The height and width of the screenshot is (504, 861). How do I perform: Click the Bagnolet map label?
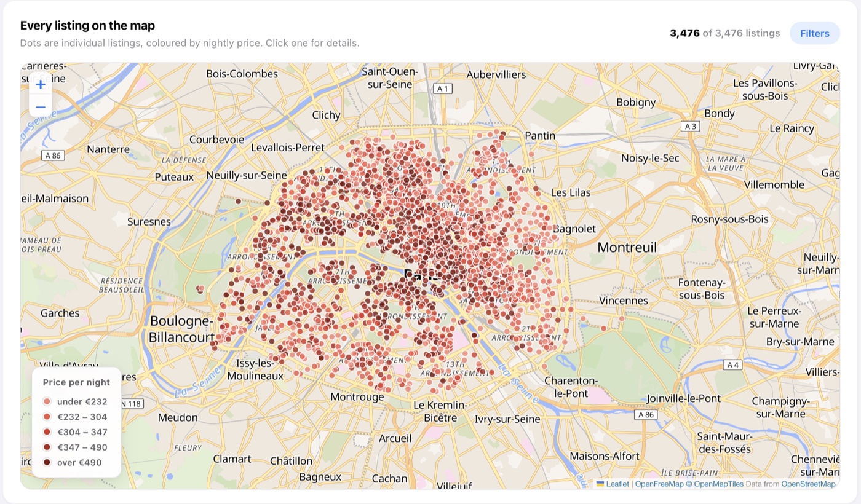tap(574, 229)
